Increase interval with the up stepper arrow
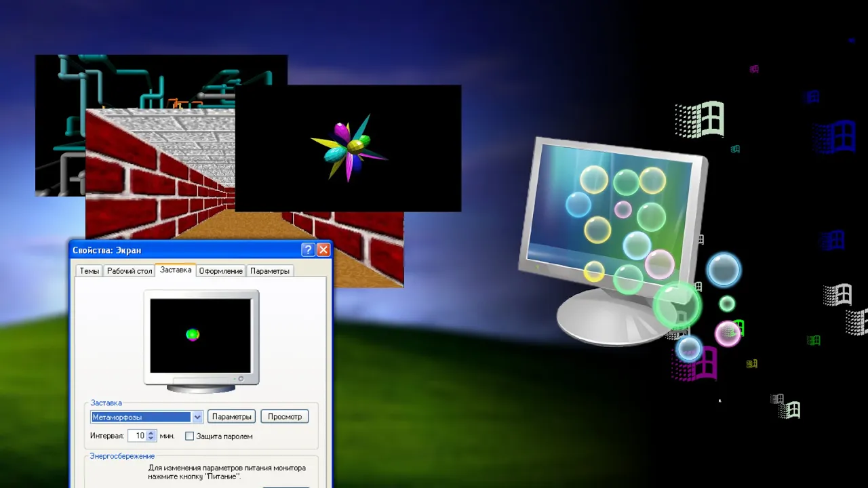Viewport: 868px width, 488px height. [x=151, y=433]
